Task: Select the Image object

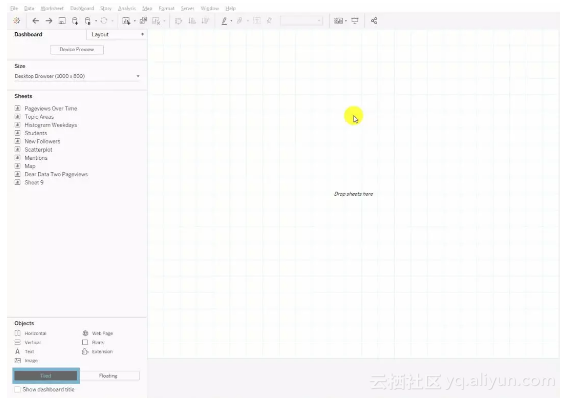Action: 26,360
